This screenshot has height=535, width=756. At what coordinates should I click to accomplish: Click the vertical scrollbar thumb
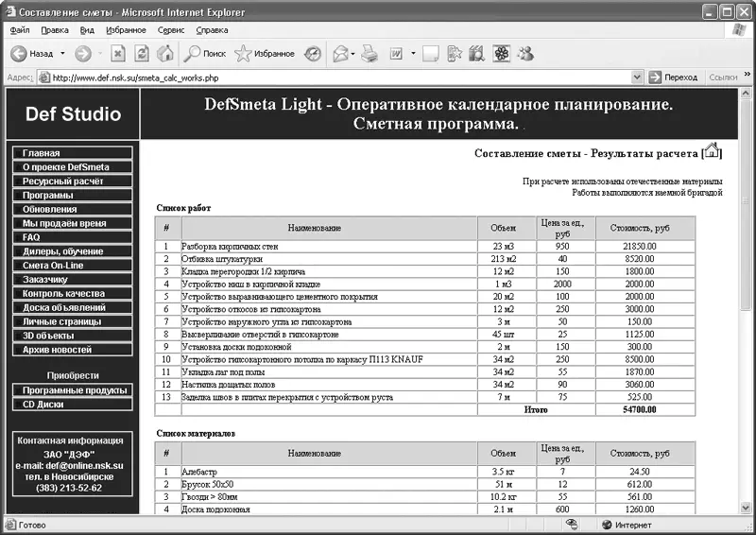tap(746, 204)
